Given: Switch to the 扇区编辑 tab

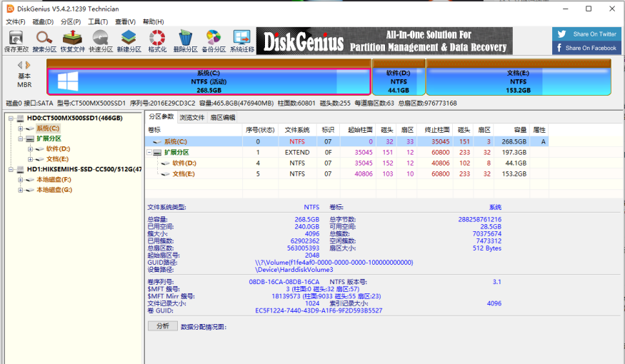Looking at the screenshot, I should click(x=222, y=118).
